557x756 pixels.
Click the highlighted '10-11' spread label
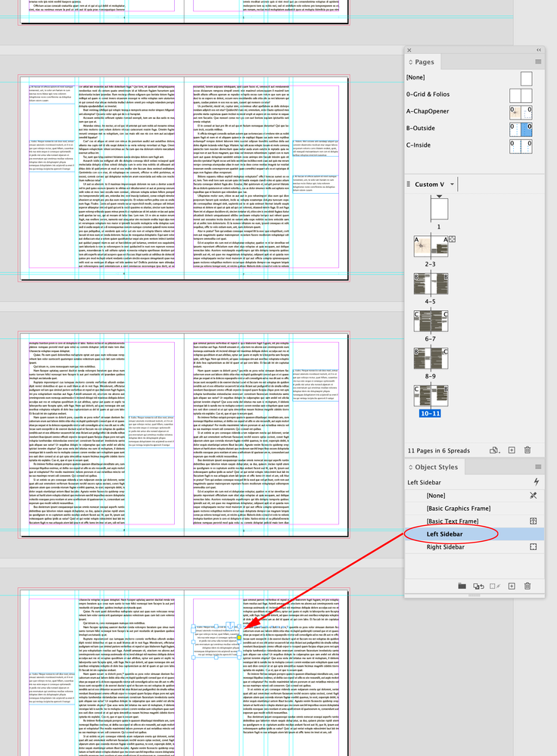click(430, 413)
